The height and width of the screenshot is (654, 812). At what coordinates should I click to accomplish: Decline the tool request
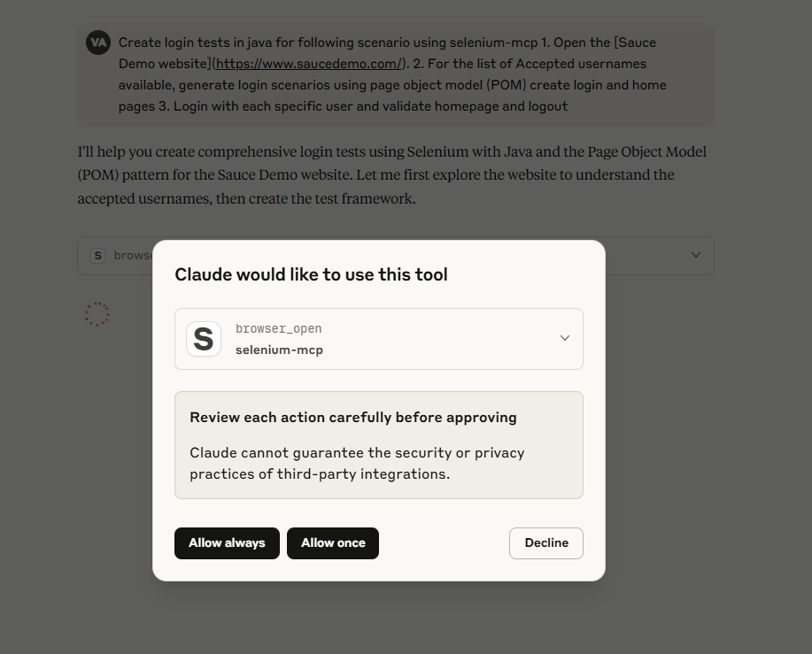546,543
